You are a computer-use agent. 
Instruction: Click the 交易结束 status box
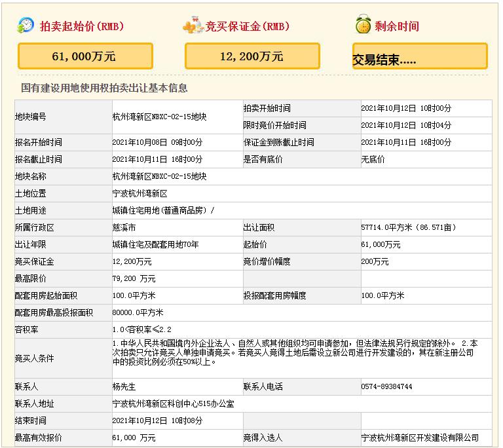(x=420, y=56)
